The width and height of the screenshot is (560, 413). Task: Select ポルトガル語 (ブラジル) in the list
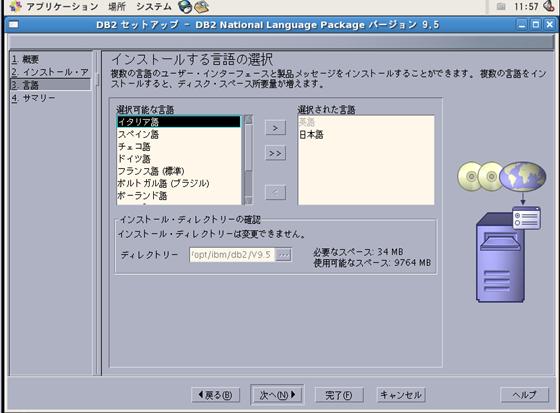point(179,183)
